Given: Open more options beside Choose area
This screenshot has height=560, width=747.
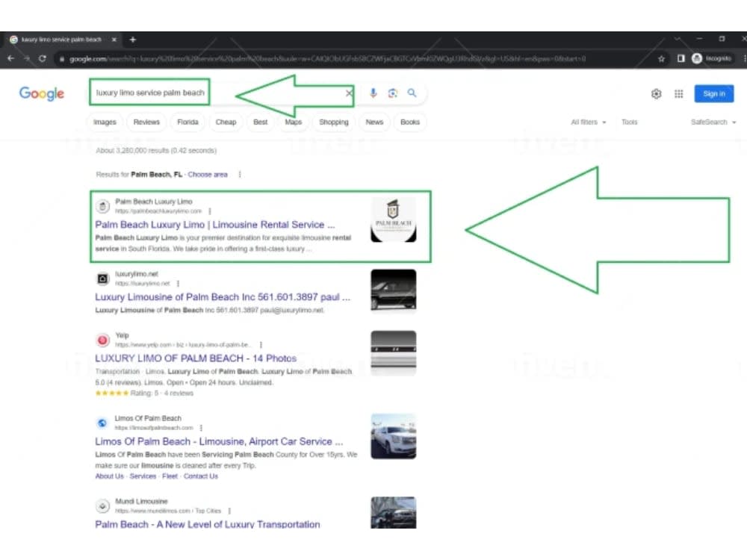Looking at the screenshot, I should pyautogui.click(x=240, y=174).
